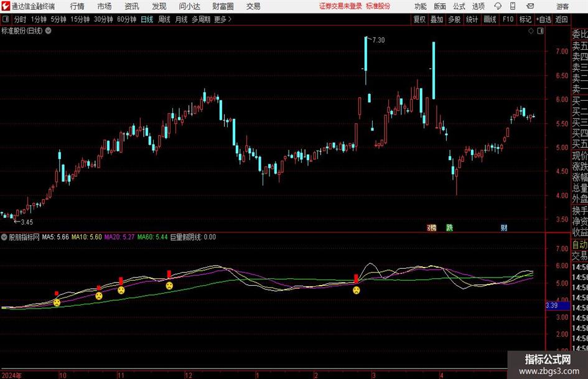Open dropdown beside 股朋指标网 indicator name
588x379 pixels.
4,237
